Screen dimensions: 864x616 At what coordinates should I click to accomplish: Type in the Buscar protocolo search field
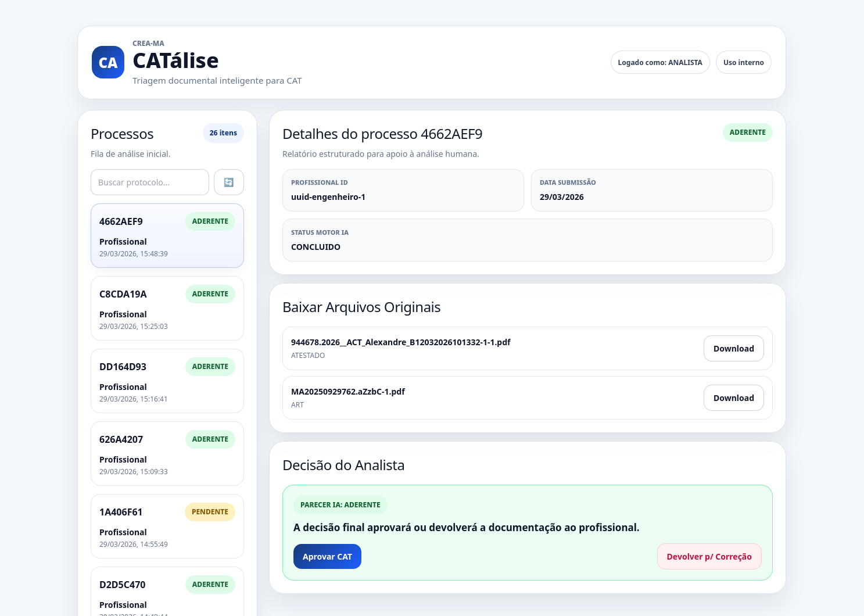(x=149, y=182)
